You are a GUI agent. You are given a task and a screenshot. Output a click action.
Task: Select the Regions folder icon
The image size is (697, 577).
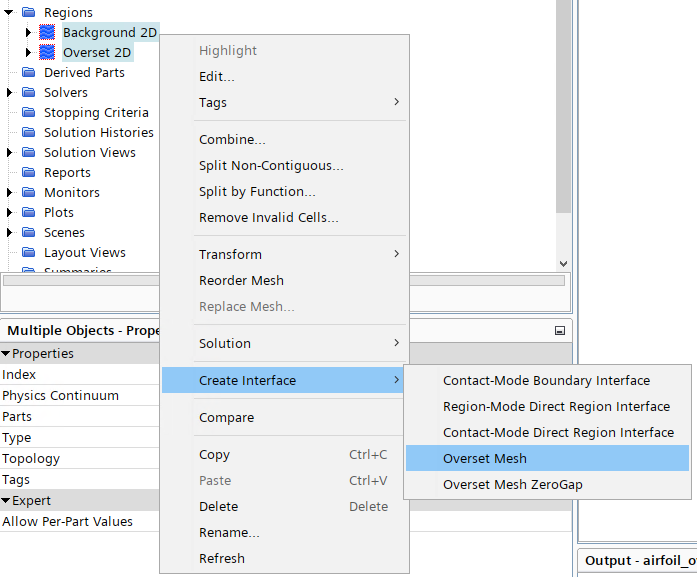point(28,12)
